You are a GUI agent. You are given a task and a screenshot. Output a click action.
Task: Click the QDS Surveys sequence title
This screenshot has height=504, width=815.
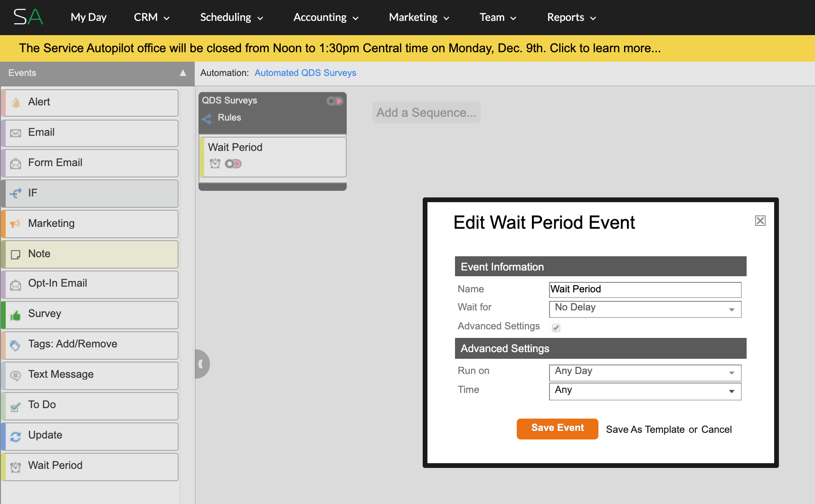point(230,101)
